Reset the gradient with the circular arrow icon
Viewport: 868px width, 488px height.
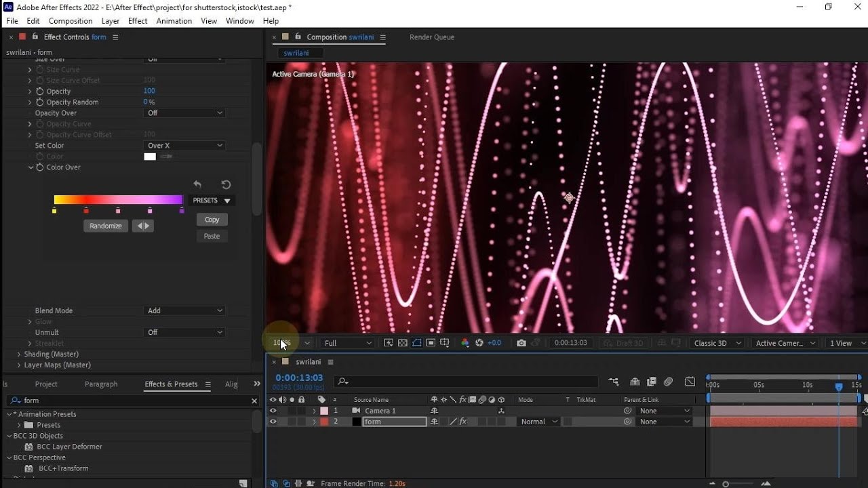pyautogui.click(x=226, y=184)
